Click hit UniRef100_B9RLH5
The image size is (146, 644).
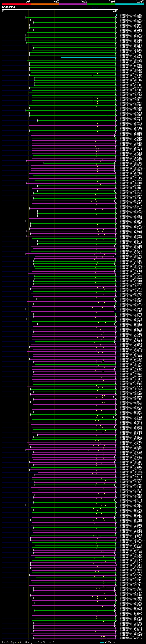click(x=131, y=75)
